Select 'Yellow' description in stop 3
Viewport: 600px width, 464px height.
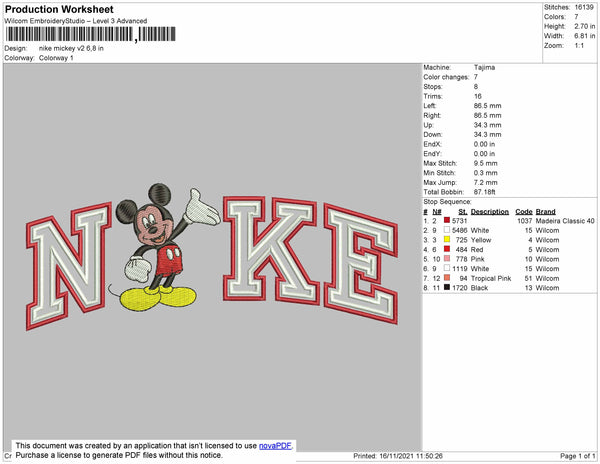click(481, 240)
